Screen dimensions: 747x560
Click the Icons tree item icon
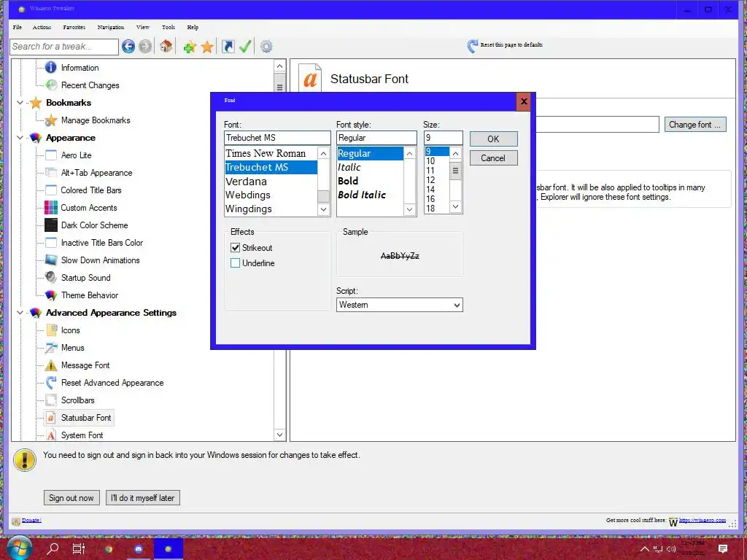tap(51, 330)
